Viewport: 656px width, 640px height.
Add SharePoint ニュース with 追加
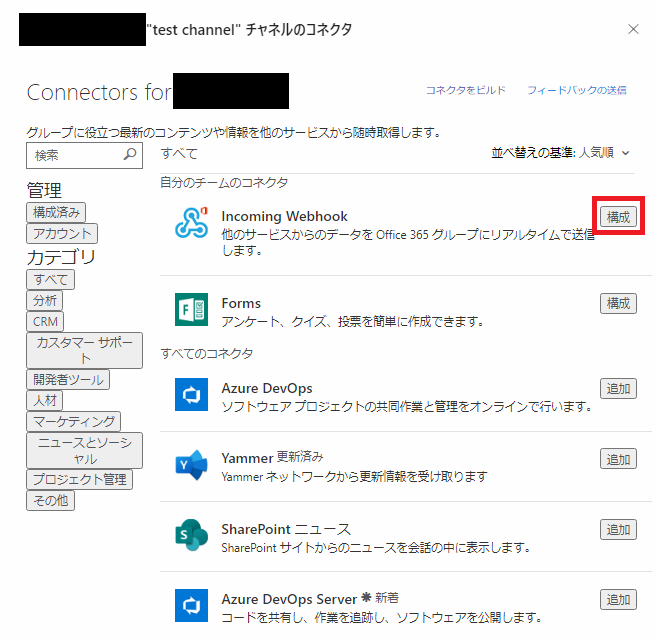pyautogui.click(x=618, y=530)
